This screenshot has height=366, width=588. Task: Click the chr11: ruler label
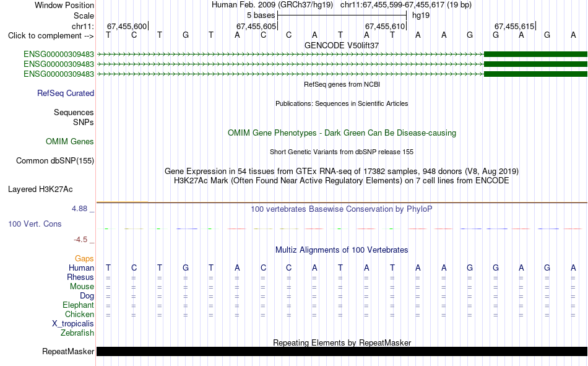(82, 26)
